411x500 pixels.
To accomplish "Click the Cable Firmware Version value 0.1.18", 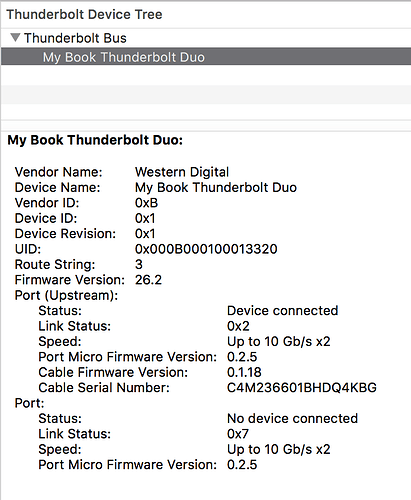I will pyautogui.click(x=244, y=372).
